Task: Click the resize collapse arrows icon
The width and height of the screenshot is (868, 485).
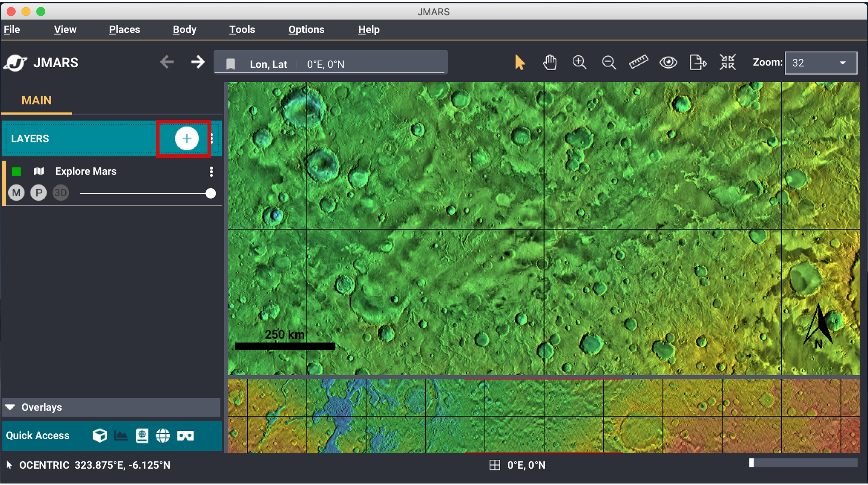Action: [728, 62]
